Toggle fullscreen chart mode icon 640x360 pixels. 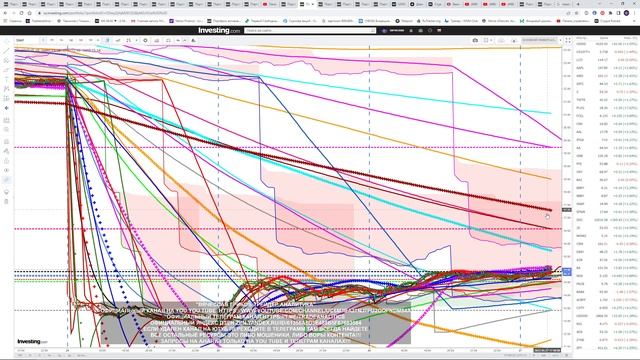(x=568, y=40)
